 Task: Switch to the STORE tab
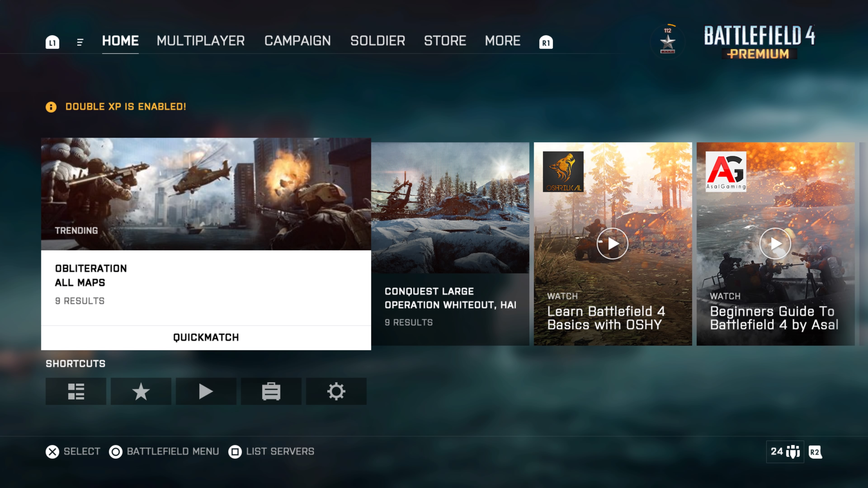tap(445, 41)
